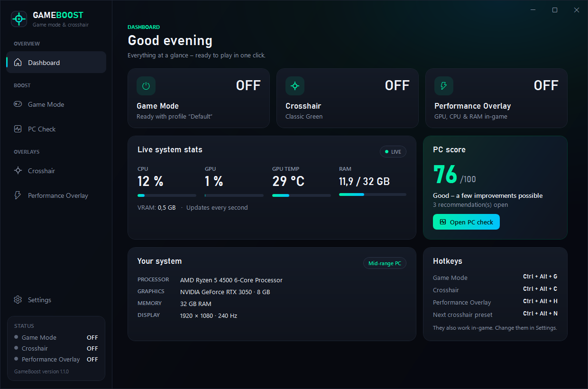Click "VRAM: 0,5 GB" text

point(156,207)
